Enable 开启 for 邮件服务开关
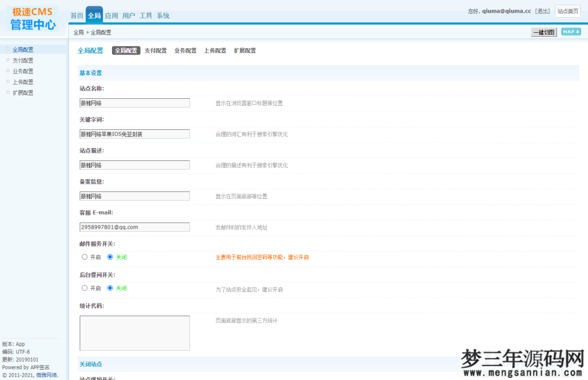588x380 pixels. point(84,256)
